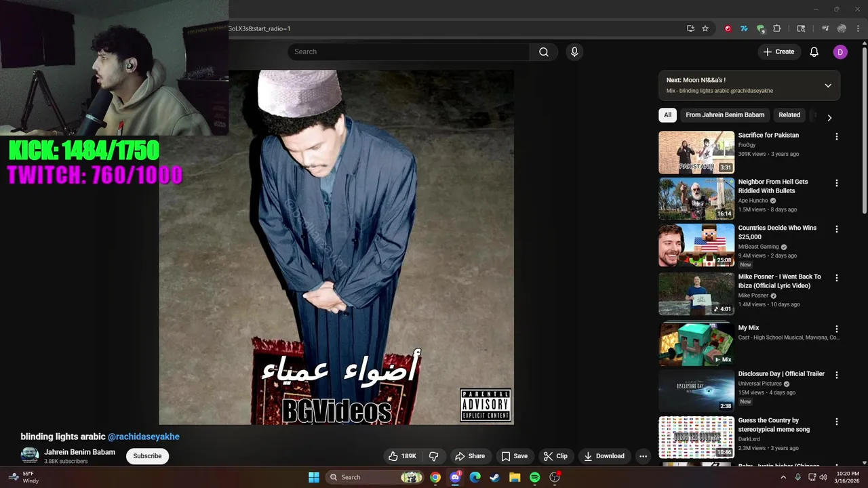Open options for Neighbor From Hell video

click(836, 183)
